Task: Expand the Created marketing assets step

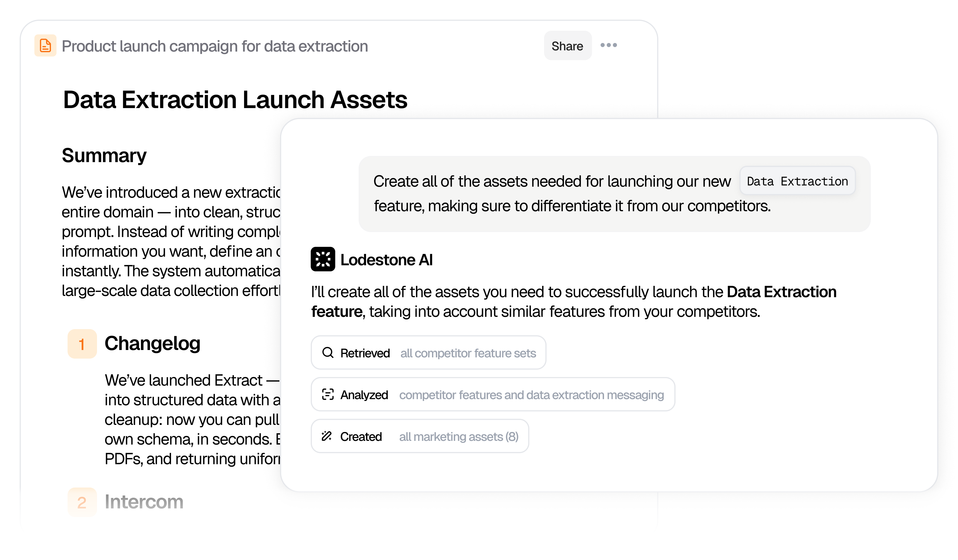Action: click(420, 437)
